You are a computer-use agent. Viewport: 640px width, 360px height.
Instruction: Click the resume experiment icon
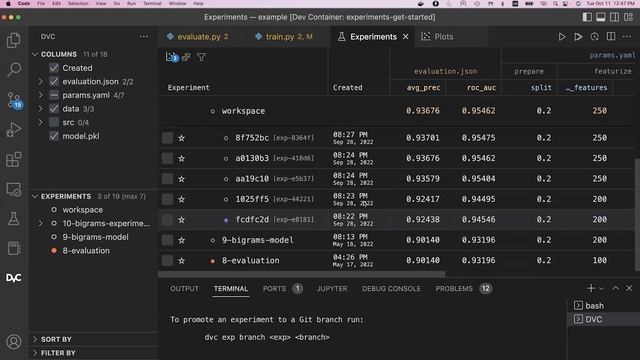(578, 37)
